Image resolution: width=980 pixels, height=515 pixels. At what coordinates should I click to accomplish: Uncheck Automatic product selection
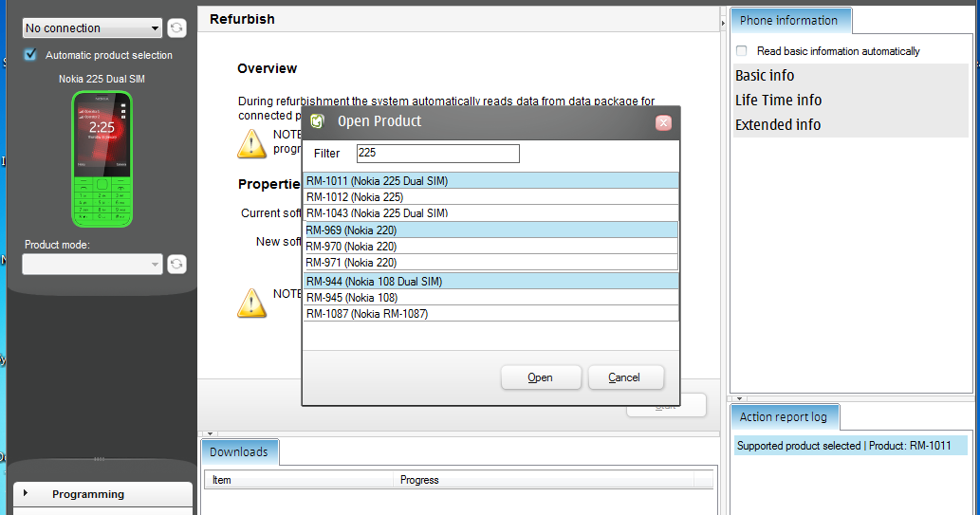pos(30,55)
